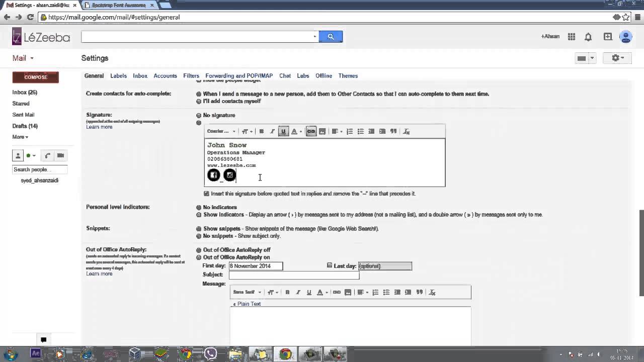Open the insert link tool in signature editor
Viewport: 644px width, 362px height.
pyautogui.click(x=310, y=131)
